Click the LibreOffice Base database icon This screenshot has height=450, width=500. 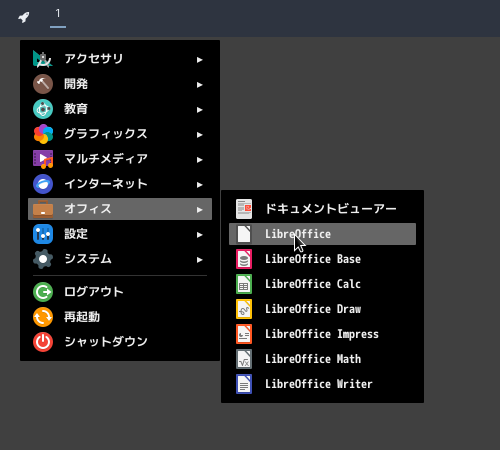(244, 259)
